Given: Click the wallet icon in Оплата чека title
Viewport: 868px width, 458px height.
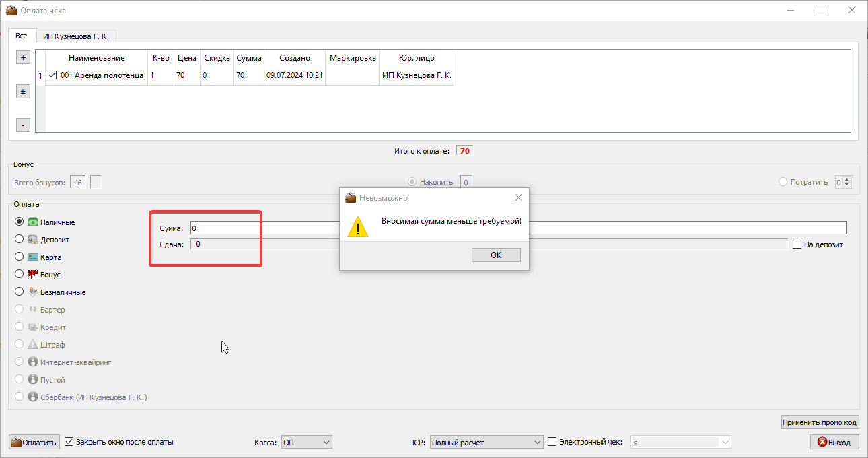Looking at the screenshot, I should pos(11,10).
